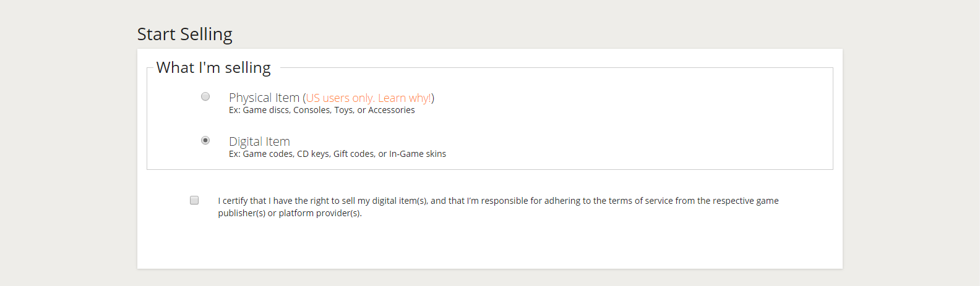Click 'In-Game skins' in the digital examples

[x=418, y=154]
